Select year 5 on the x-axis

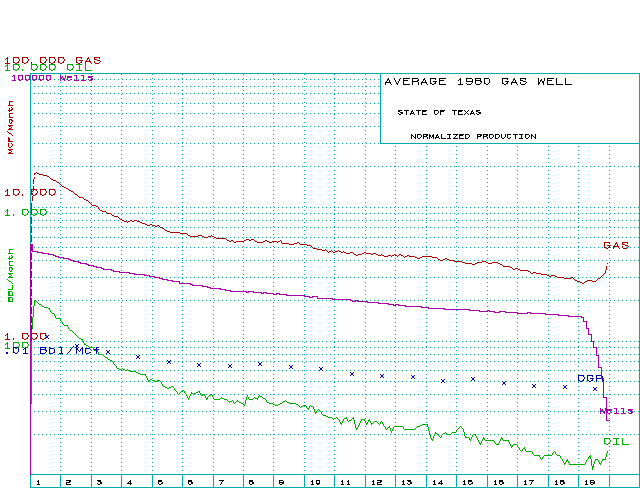click(x=160, y=482)
